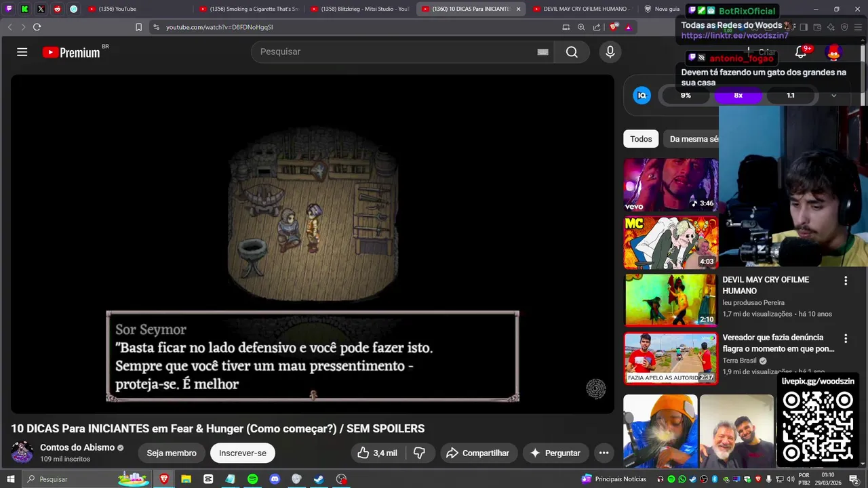Click the pinned Reddit tab
Image resolution: width=868 pixels, height=488 pixels.
(58, 9)
